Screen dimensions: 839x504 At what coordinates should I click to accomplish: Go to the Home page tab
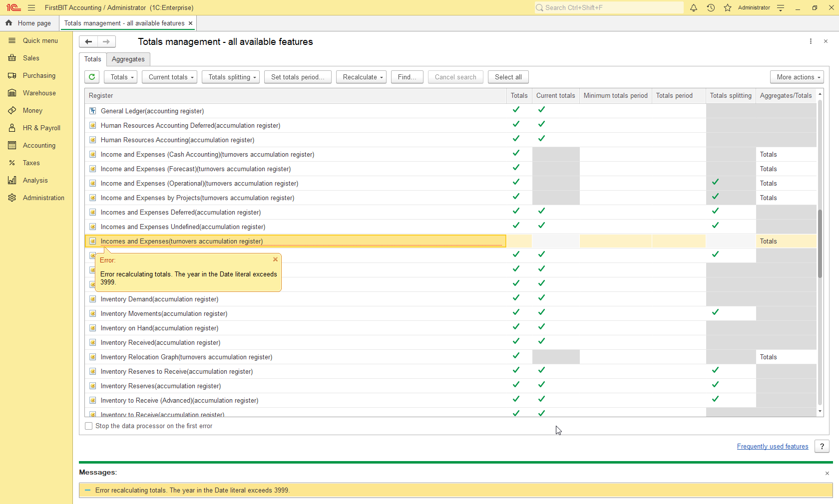tap(29, 23)
